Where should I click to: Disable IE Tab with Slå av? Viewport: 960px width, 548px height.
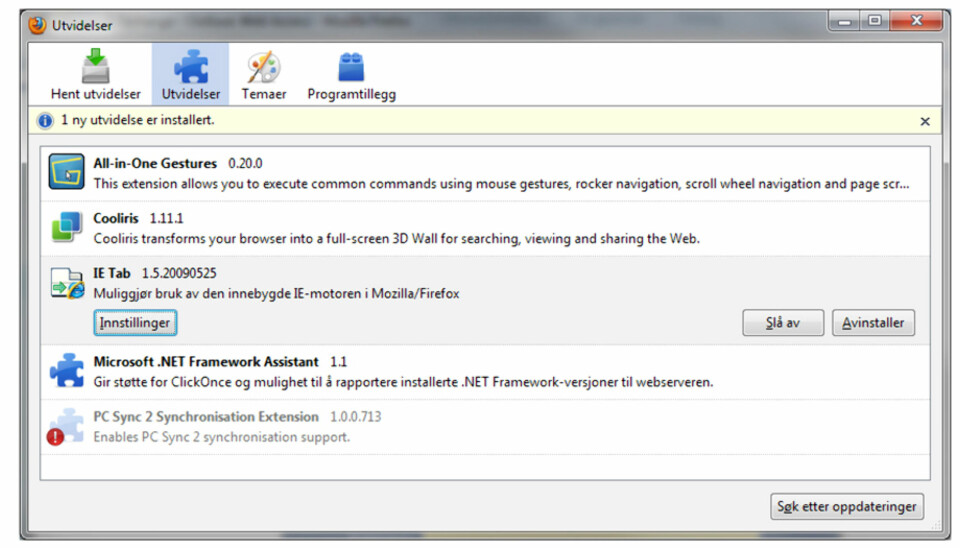(783, 323)
